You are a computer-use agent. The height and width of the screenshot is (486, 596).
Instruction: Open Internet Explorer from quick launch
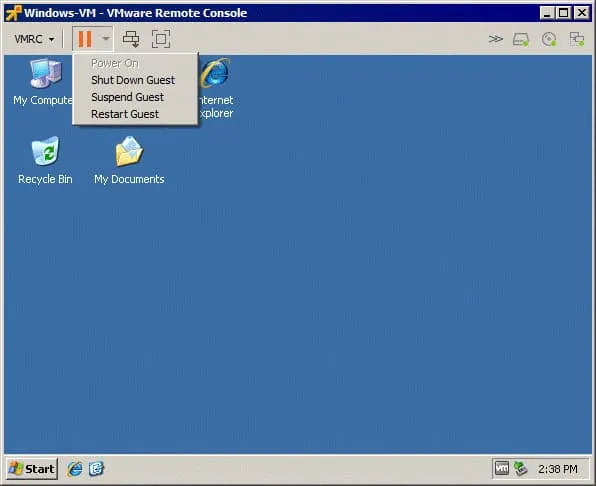click(75, 469)
